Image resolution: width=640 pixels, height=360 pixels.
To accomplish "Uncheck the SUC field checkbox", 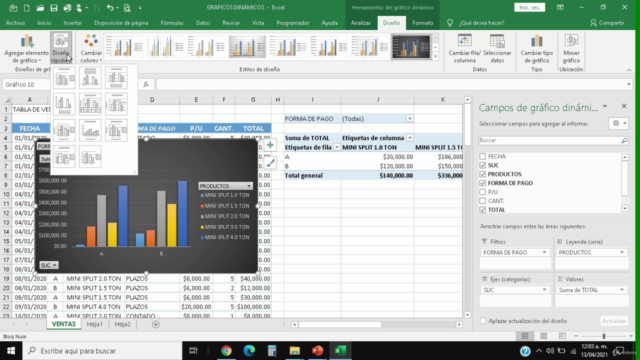I will [482, 165].
